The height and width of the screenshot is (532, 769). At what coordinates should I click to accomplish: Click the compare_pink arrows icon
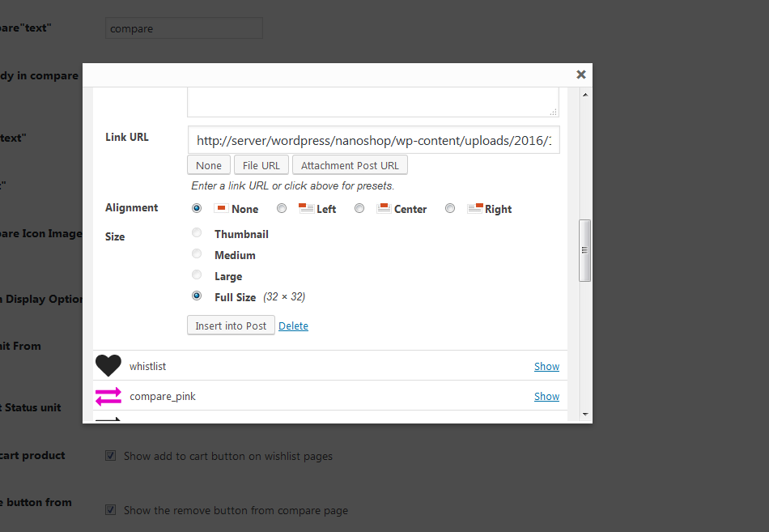[108, 396]
